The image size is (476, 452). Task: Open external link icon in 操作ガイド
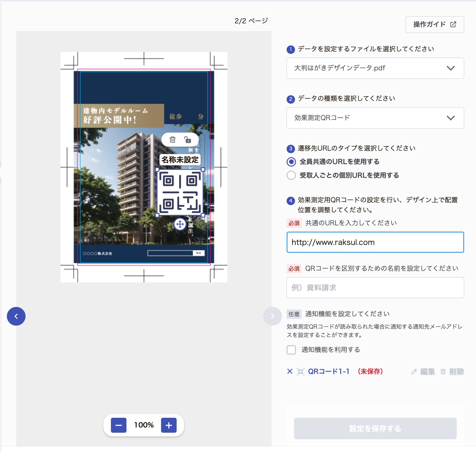tap(453, 25)
